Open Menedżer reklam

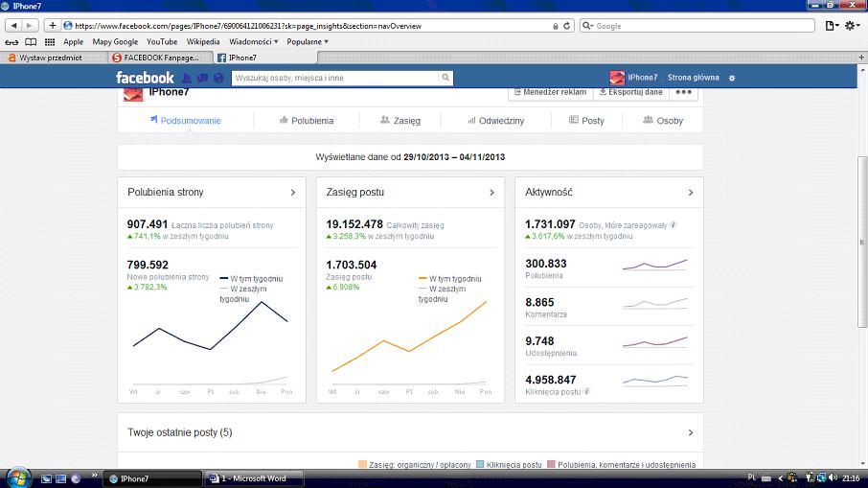point(550,92)
